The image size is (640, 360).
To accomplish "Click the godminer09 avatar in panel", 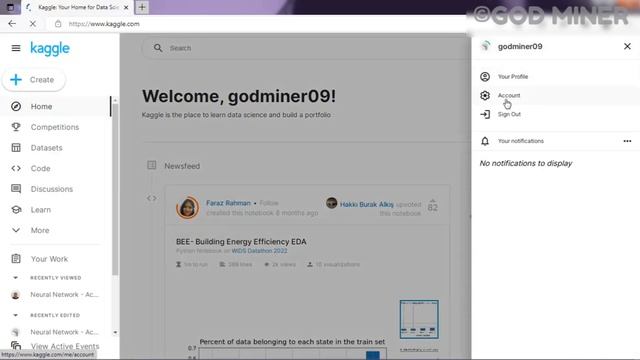I will point(485,46).
